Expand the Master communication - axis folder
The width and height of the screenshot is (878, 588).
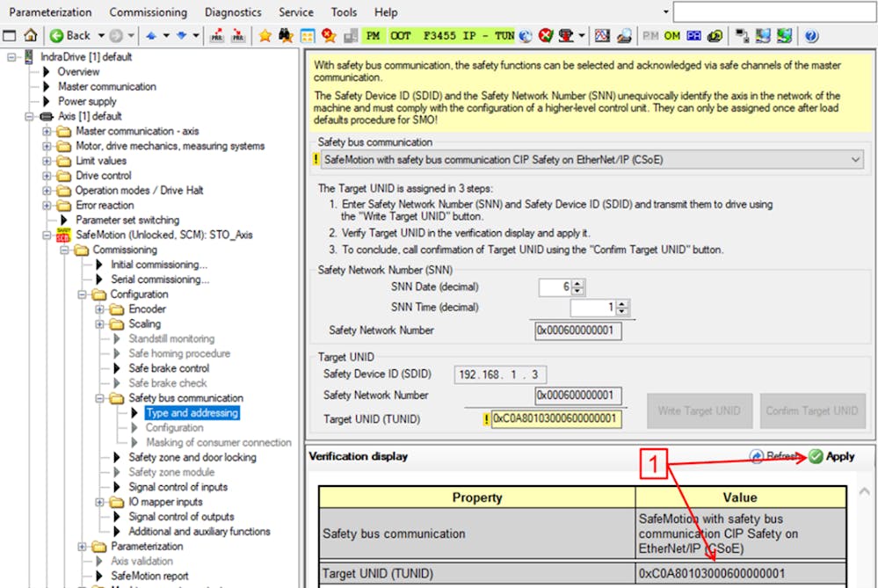tap(47, 131)
